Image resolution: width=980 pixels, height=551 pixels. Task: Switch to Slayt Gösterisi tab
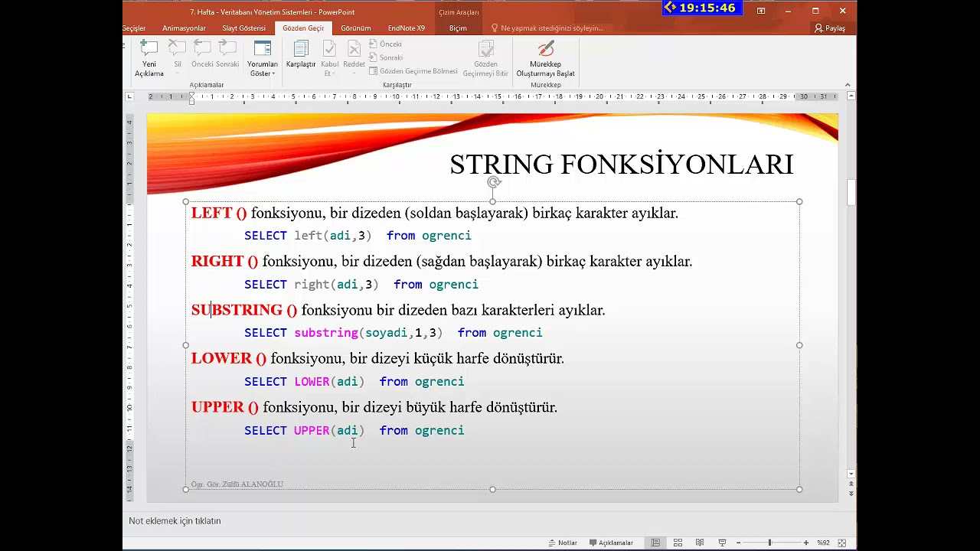click(x=243, y=28)
